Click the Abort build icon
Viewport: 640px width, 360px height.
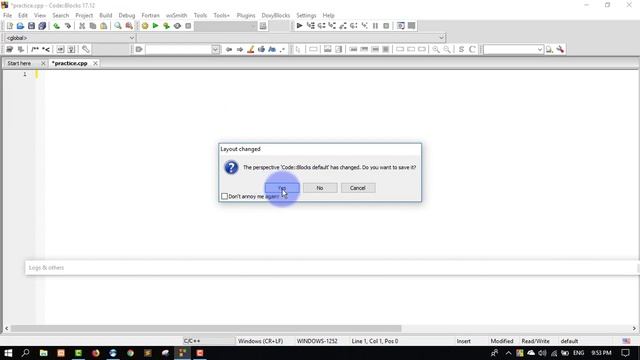tap(188, 26)
